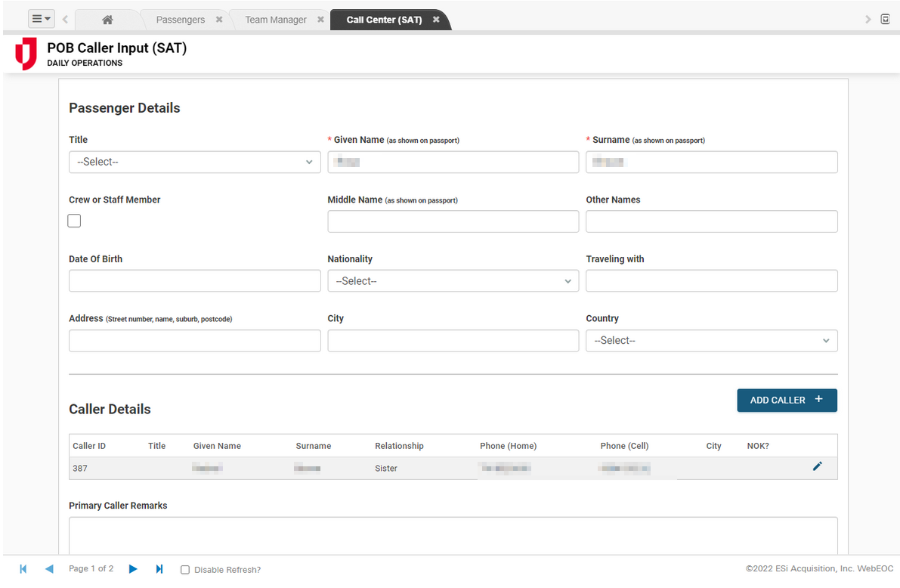Enable the Disable Refresh checkbox
900x588 pixels.
point(185,570)
